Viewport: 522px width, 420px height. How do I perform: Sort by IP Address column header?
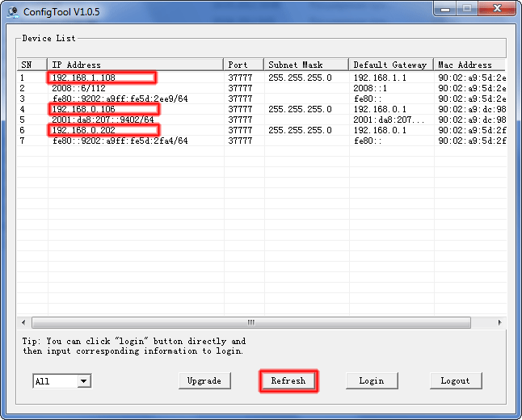point(135,65)
